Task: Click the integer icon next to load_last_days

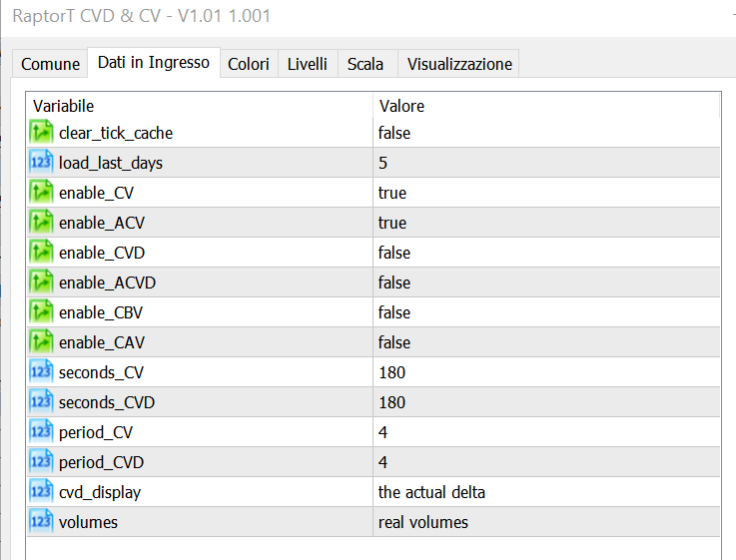Action: pos(41,163)
